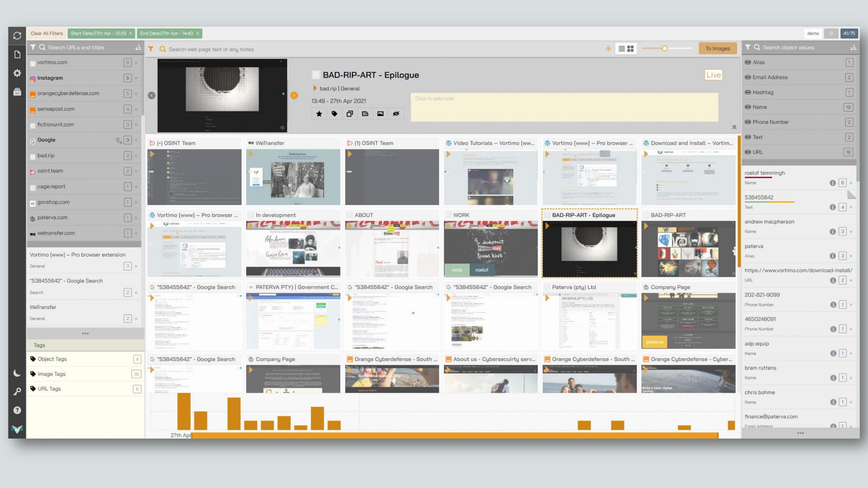This screenshot has width=868, height=488.
Task: Toggle visibility eye for Name
Action: 748,107
